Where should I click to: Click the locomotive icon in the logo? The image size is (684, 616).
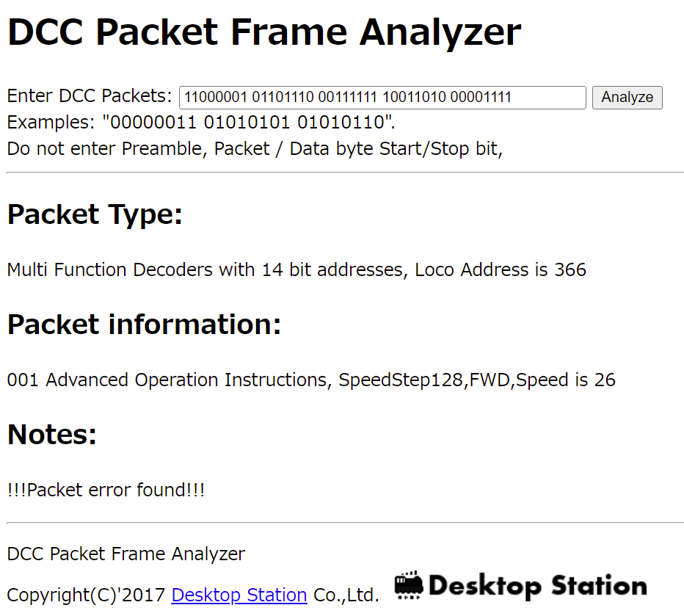click(x=409, y=585)
